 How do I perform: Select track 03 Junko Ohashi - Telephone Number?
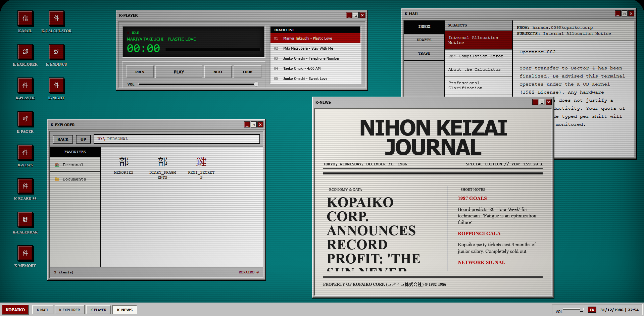pyautogui.click(x=315, y=58)
